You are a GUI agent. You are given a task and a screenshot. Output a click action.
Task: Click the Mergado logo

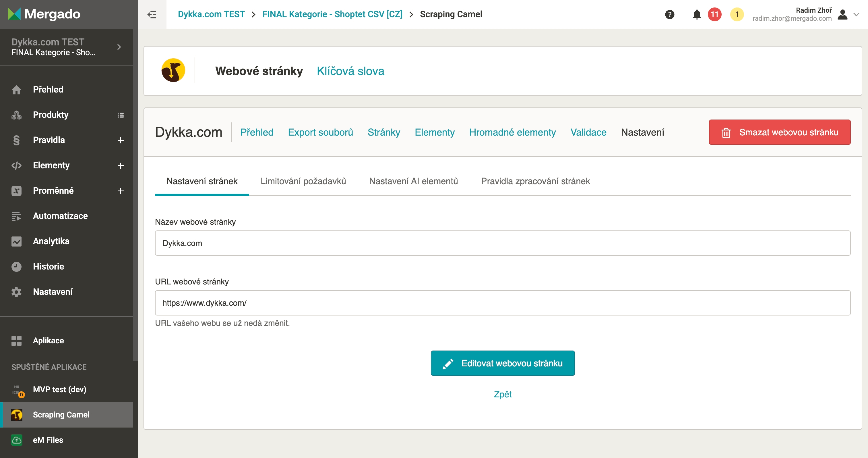tap(44, 14)
